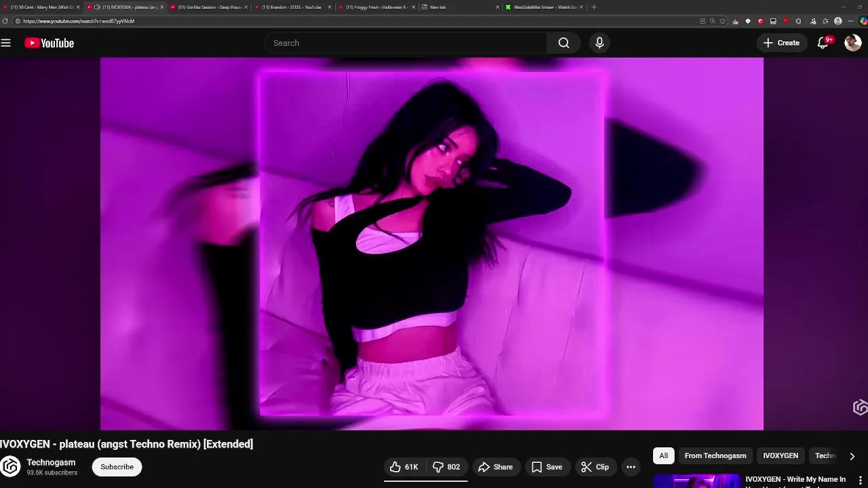Select the All filter chip
868x488 pixels.
[x=663, y=455]
